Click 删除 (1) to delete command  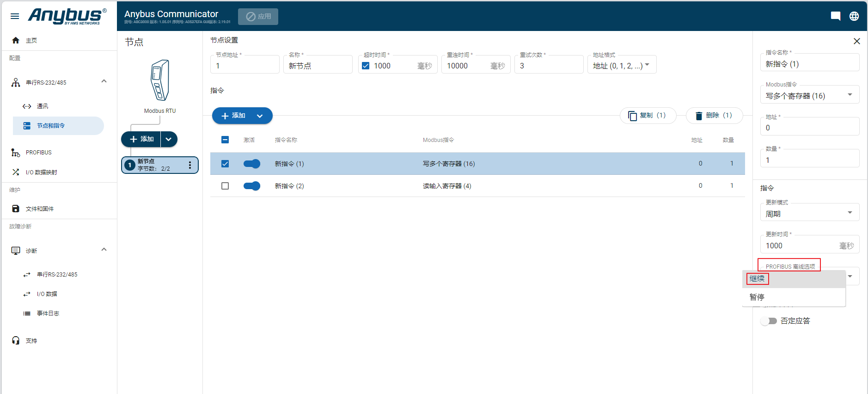point(714,116)
